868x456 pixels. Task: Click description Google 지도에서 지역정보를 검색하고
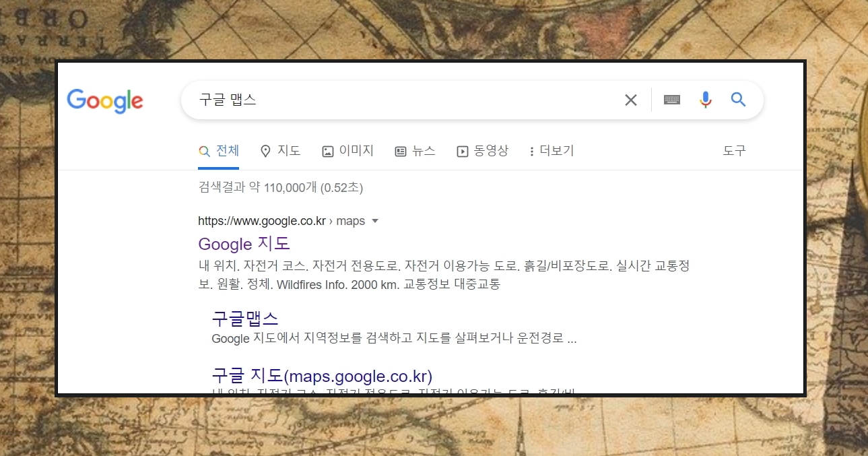(394, 338)
